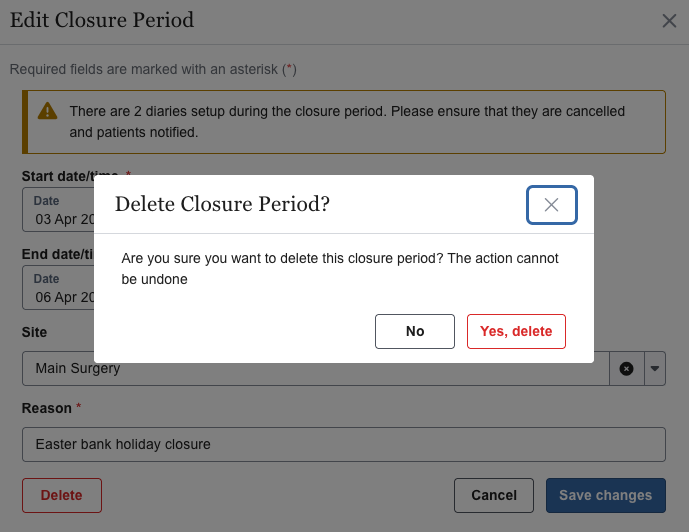Clear the Main Surgery site selection
Screen dimensions: 689x532
click(626, 368)
